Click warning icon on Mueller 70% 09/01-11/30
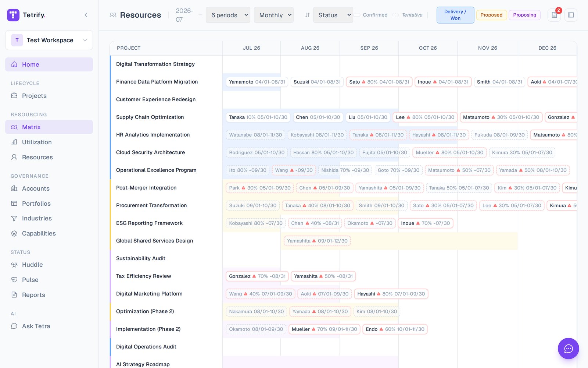 pyautogui.click(x=313, y=329)
